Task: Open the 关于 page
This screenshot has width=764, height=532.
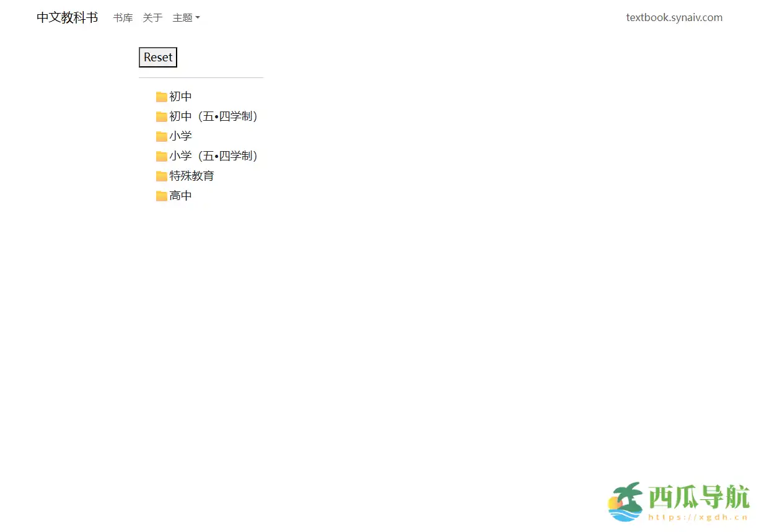Action: click(152, 17)
